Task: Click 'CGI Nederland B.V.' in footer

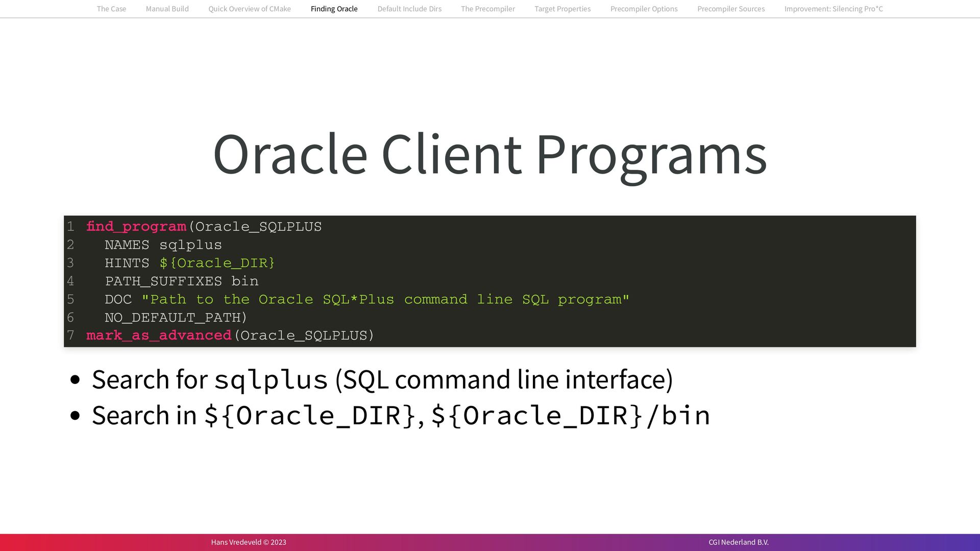Action: 739,542
